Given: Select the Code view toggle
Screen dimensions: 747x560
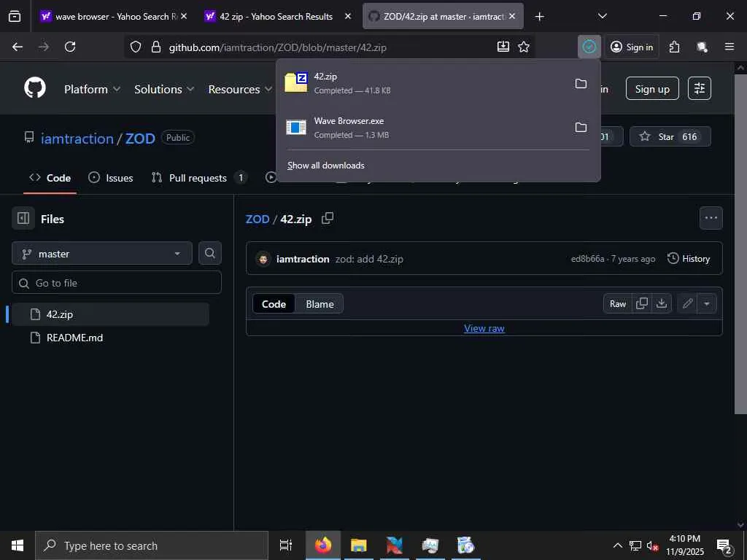Looking at the screenshot, I should [274, 304].
